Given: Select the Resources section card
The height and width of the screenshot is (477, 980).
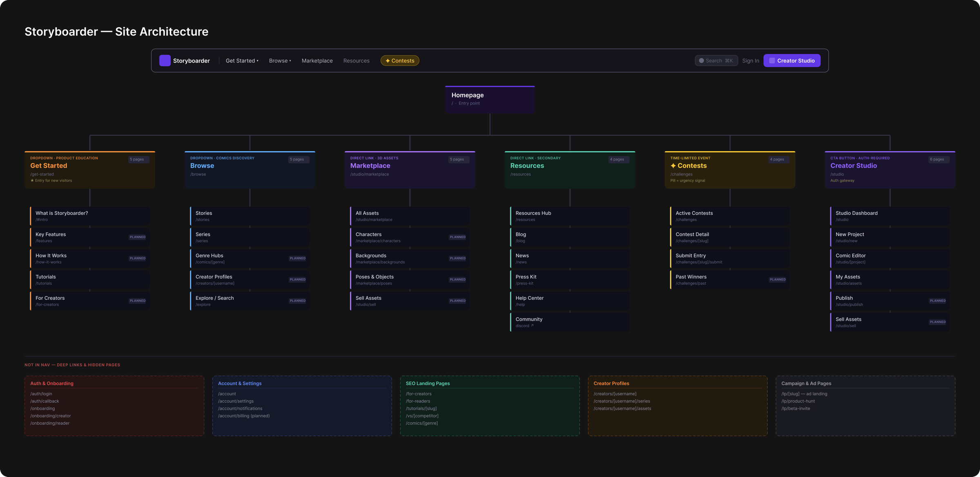Looking at the screenshot, I should tap(570, 169).
